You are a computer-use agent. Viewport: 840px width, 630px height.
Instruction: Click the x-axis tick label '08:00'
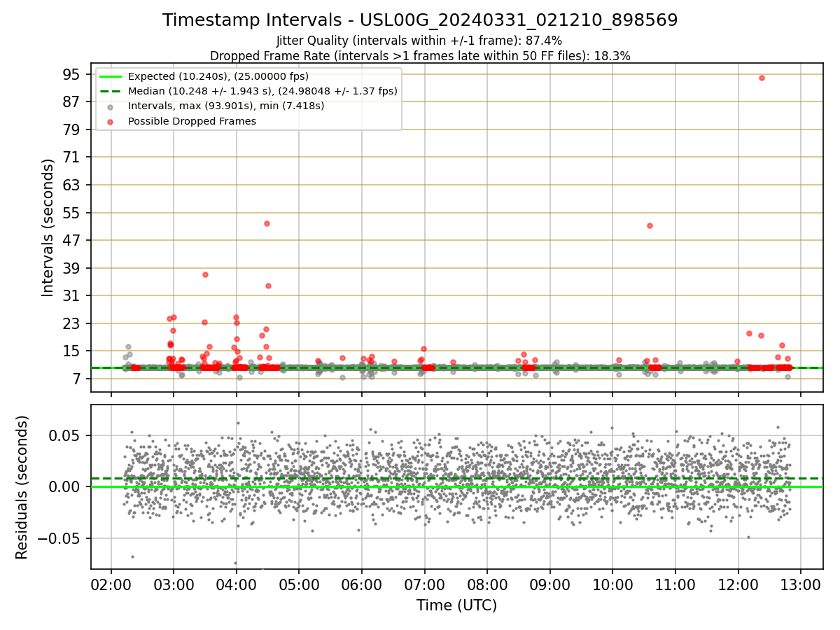(x=487, y=586)
